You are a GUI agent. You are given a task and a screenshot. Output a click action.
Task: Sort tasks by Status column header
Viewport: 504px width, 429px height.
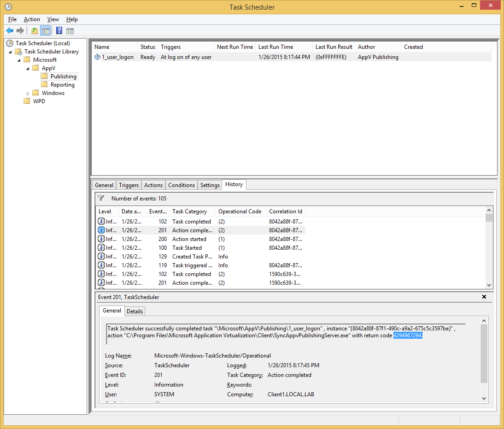coord(148,47)
